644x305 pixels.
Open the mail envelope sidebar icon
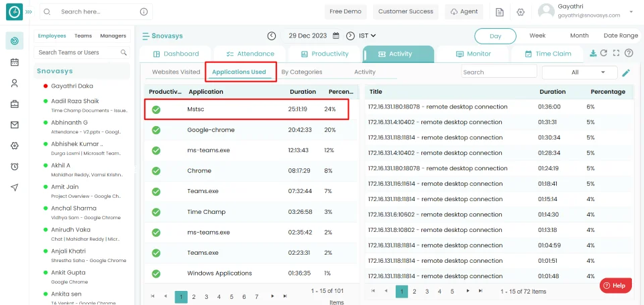14,125
